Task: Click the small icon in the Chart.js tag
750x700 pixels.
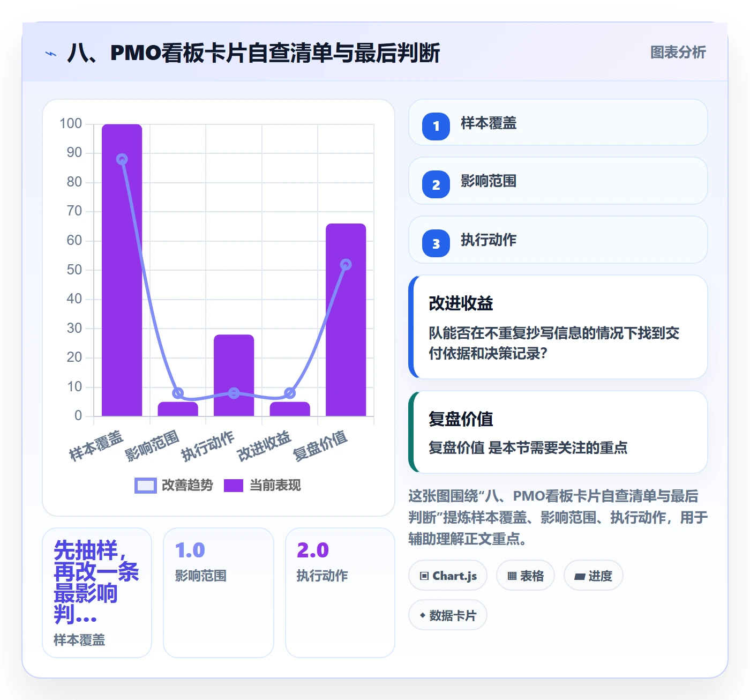Action: pyautogui.click(x=424, y=576)
